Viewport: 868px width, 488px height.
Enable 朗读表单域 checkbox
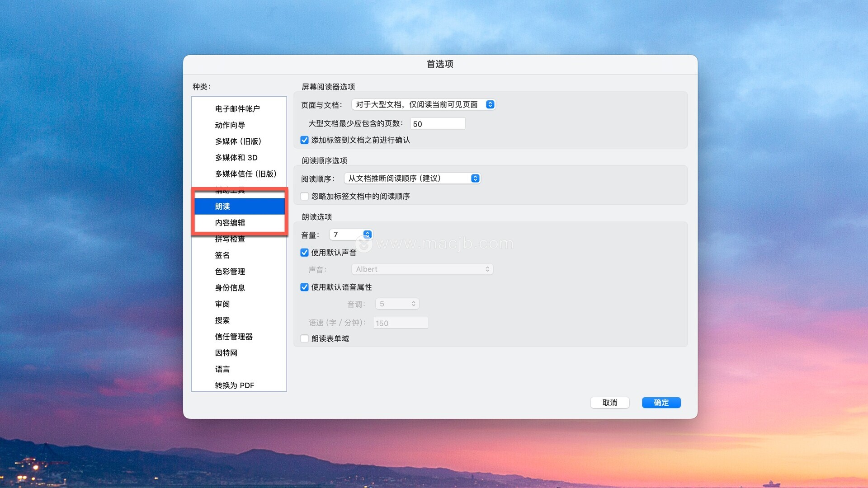(x=305, y=339)
